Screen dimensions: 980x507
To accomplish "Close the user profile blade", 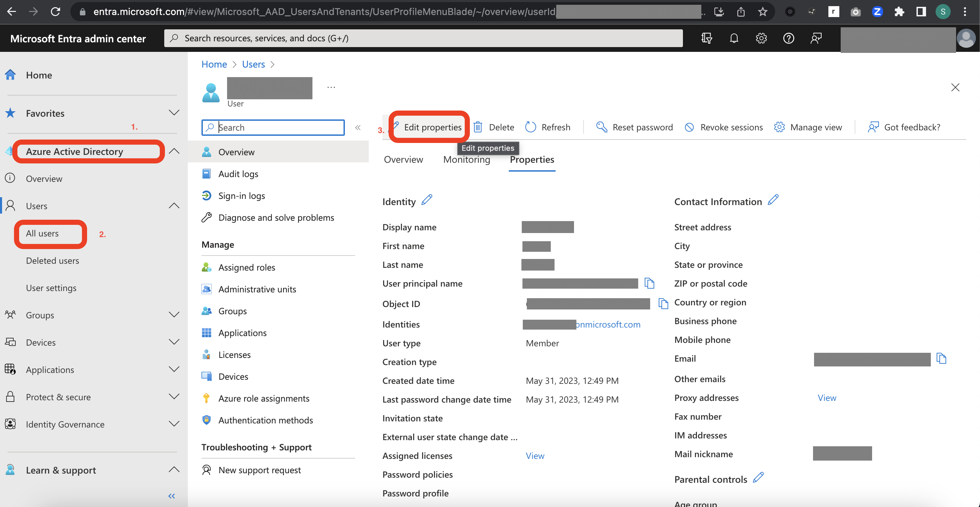I will [x=955, y=87].
